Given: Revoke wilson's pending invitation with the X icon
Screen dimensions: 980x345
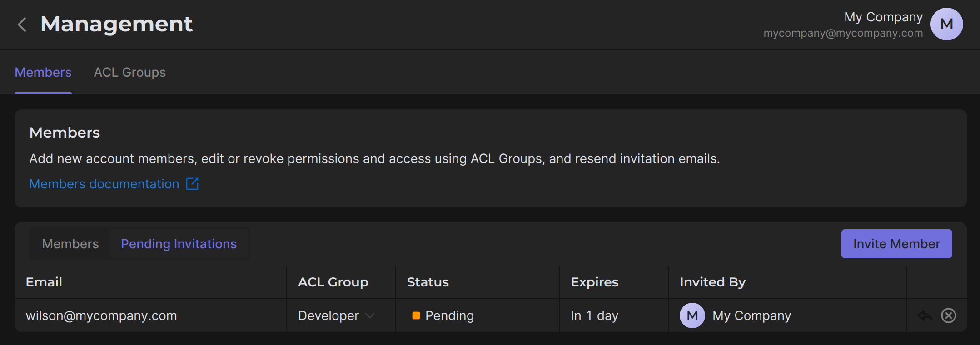Looking at the screenshot, I should [x=948, y=315].
